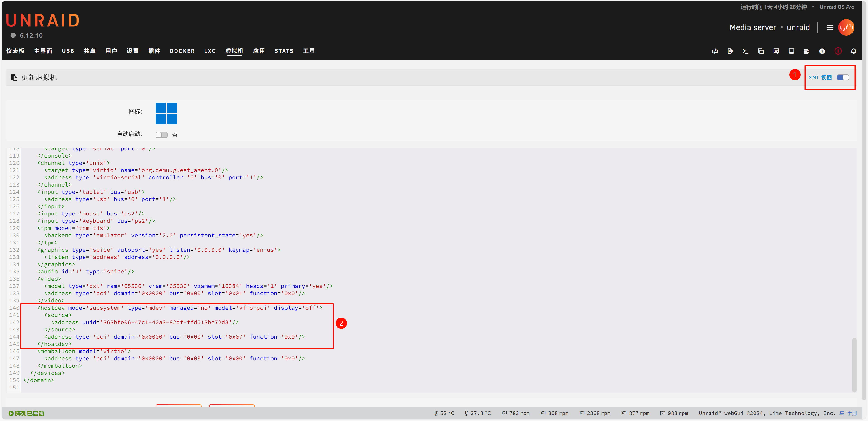Viewport: 868px width, 421px height.
Task: Click the feedback speech bubble icon
Action: 776,51
